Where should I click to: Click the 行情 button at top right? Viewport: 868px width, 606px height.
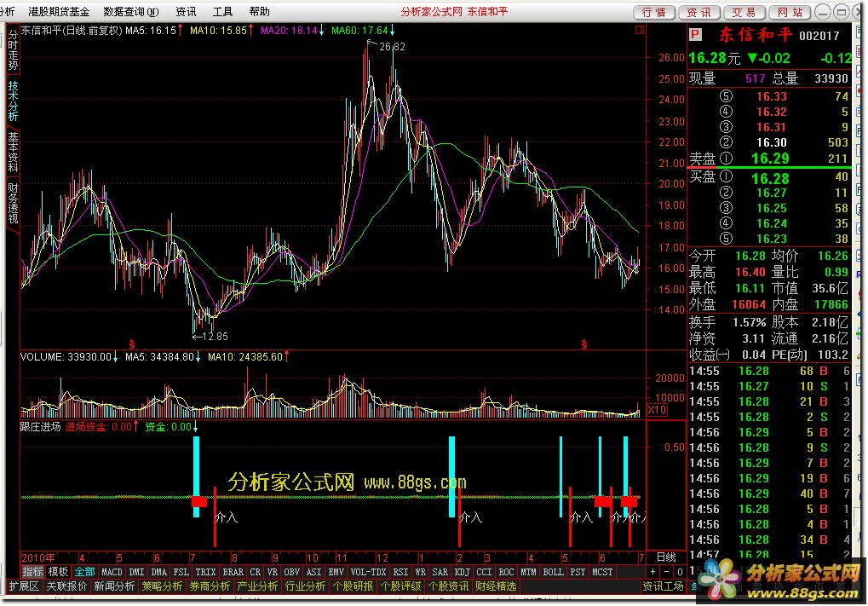click(653, 12)
